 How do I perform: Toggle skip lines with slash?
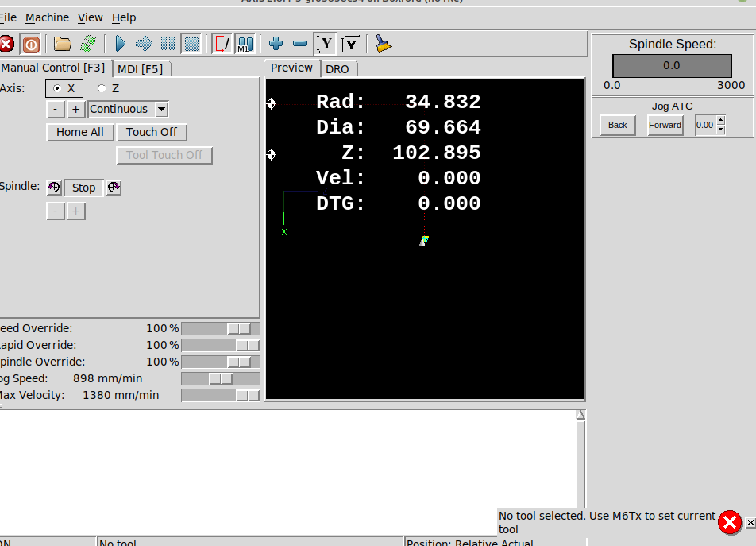[222, 44]
